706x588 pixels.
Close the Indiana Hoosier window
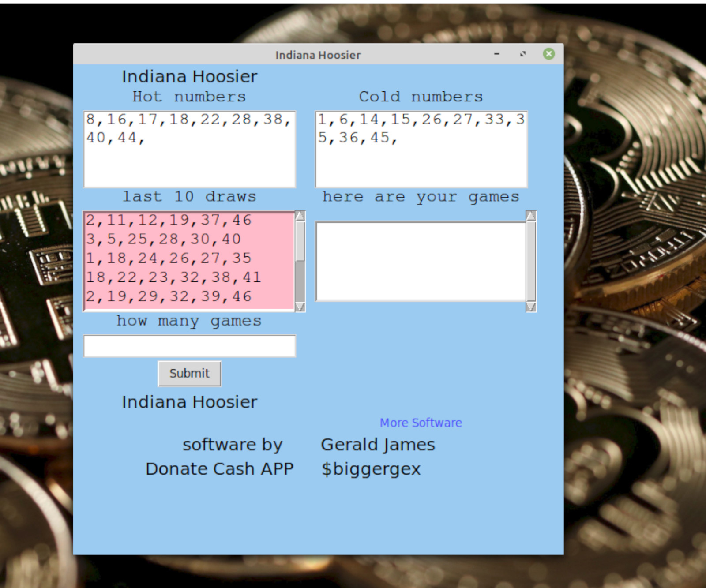[549, 54]
